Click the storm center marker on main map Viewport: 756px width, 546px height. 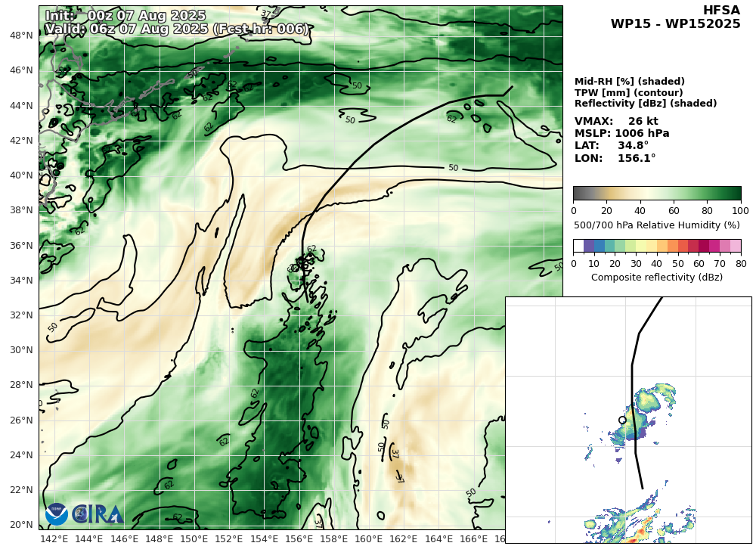[x=305, y=265]
